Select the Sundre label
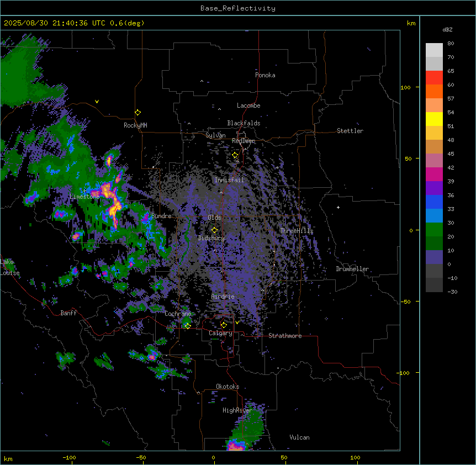The width and height of the screenshot is (476, 465). [x=161, y=216]
